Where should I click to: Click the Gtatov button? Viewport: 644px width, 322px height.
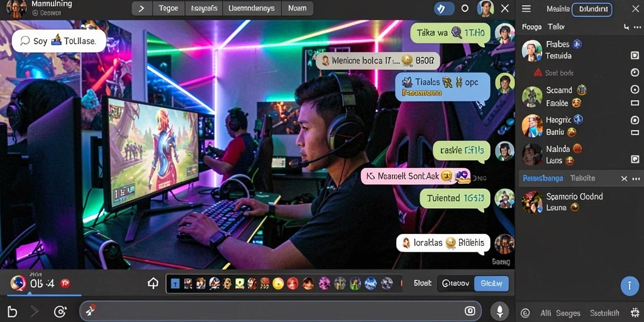[456, 284]
